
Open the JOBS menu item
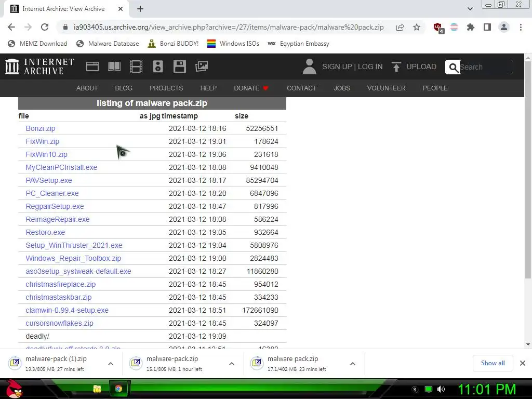pos(342,88)
